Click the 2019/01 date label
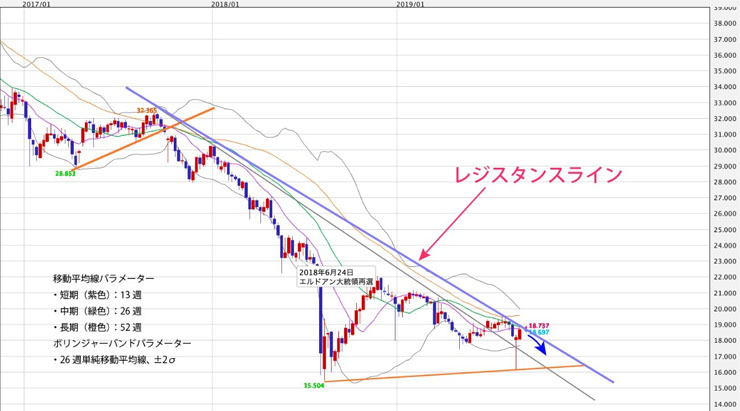Viewport: 740px width, 411px height. tap(410, 4)
